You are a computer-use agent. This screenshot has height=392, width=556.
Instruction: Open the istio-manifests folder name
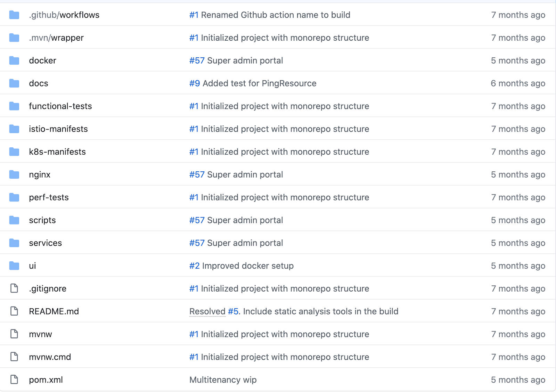click(58, 129)
